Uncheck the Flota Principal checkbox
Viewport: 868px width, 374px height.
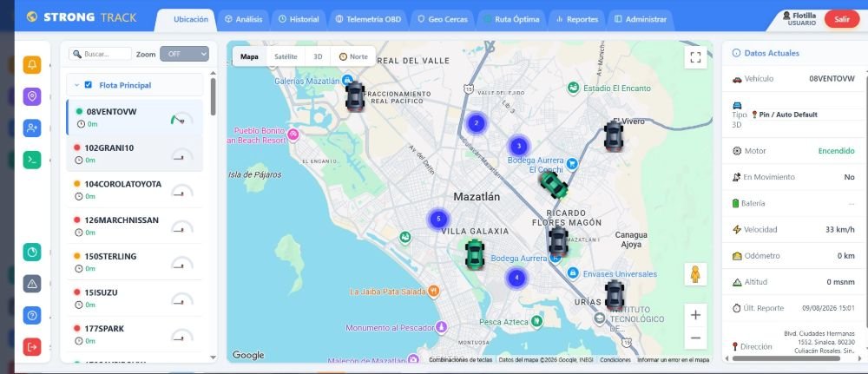click(x=88, y=85)
